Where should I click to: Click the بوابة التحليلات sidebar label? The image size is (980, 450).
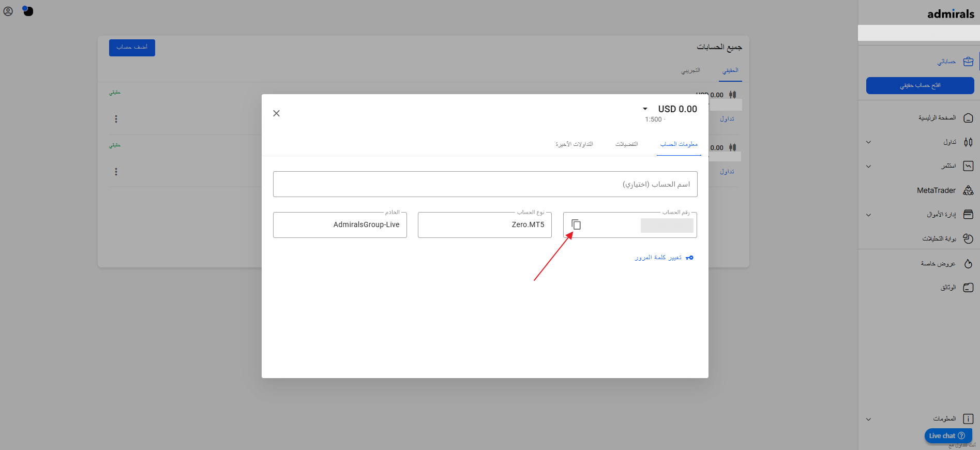pyautogui.click(x=939, y=238)
